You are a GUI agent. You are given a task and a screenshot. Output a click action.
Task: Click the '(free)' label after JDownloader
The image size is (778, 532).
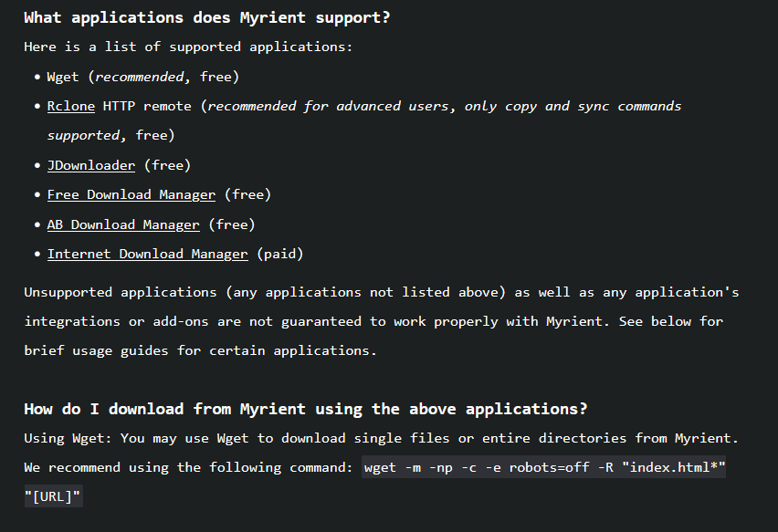(x=168, y=165)
